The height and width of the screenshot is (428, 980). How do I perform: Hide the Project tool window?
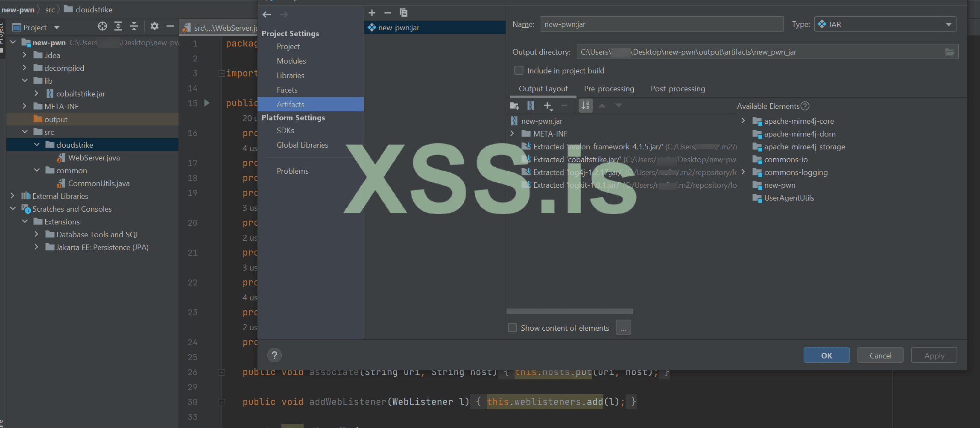tap(170, 26)
